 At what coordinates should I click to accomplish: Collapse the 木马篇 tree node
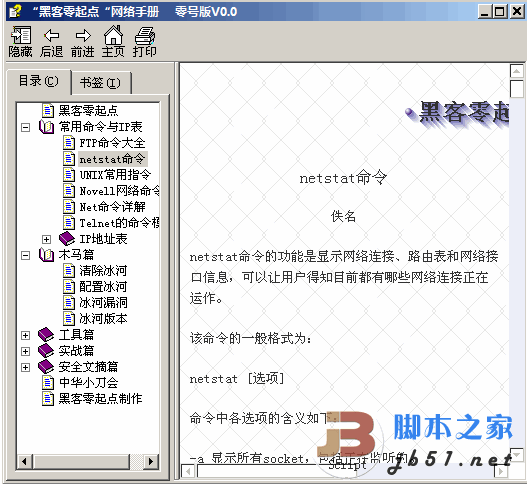[26, 255]
